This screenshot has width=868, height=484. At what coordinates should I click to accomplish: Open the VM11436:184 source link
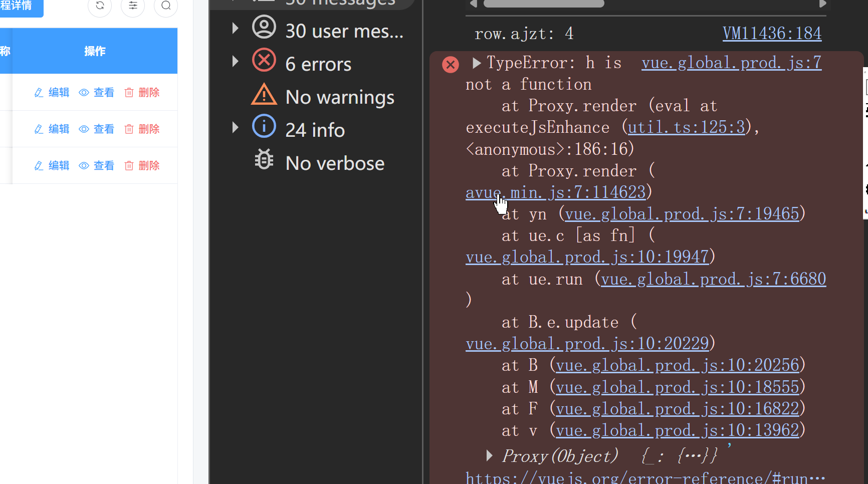[771, 34]
